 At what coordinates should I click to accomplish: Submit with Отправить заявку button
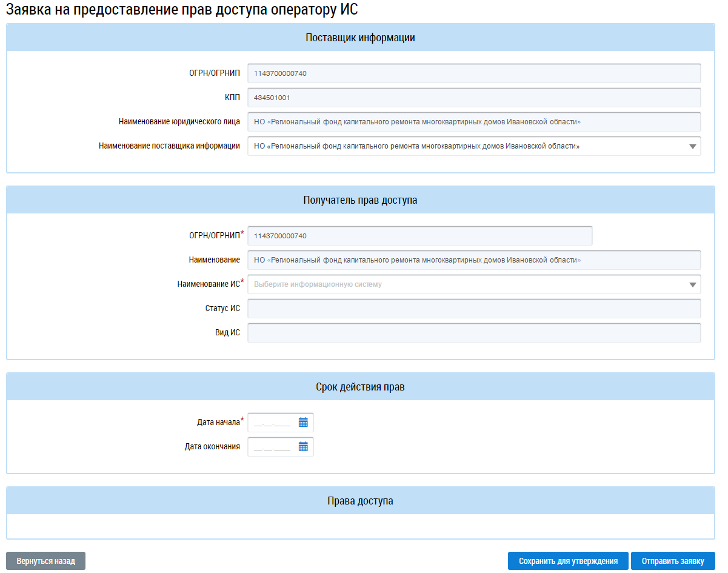673,561
